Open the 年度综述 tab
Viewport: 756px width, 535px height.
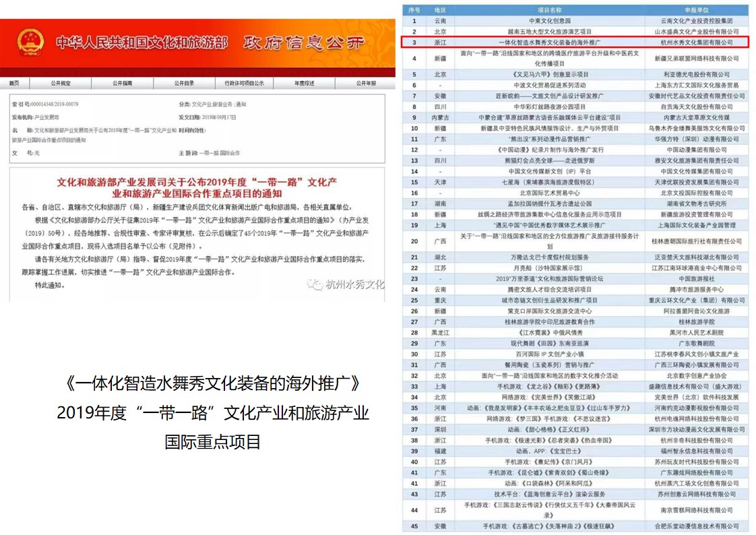[x=304, y=84]
